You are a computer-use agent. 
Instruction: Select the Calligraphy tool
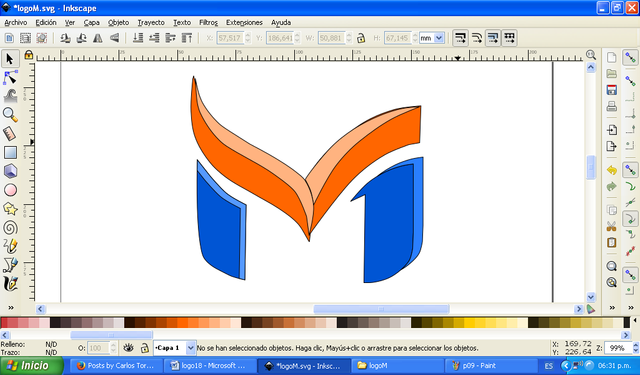tap(10, 284)
